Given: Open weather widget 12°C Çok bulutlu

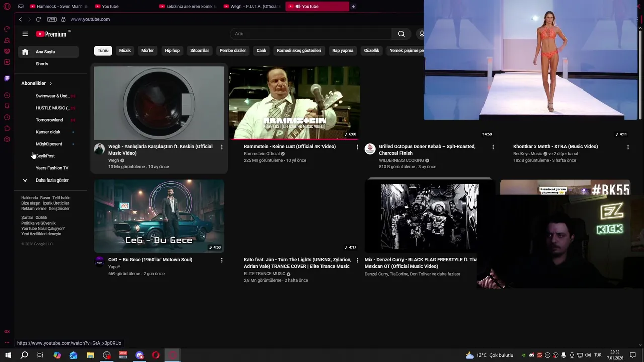Looking at the screenshot, I should coord(490,355).
